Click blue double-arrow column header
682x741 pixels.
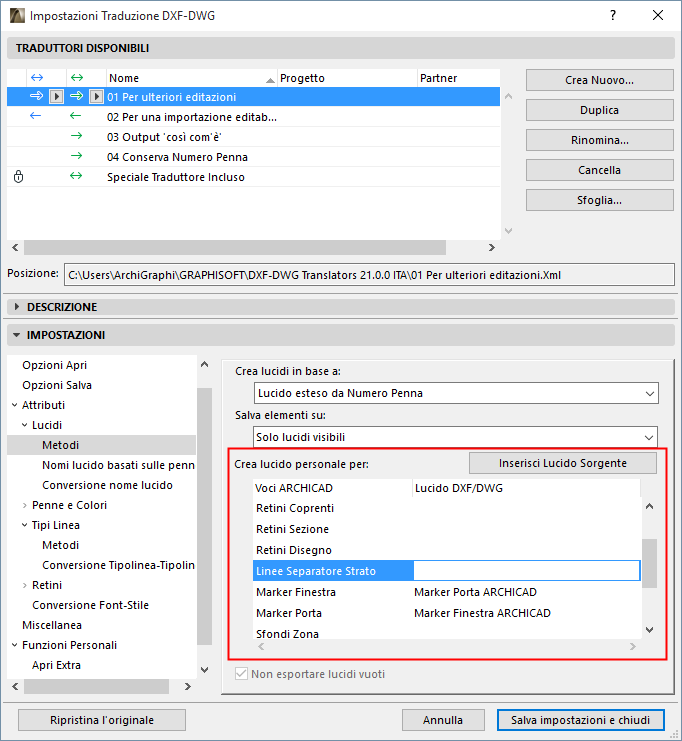coord(37,78)
